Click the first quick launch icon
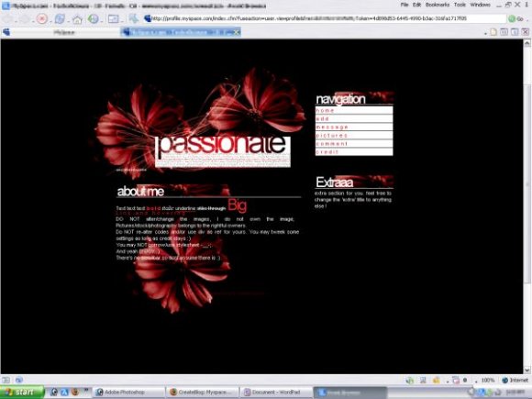 (54, 393)
